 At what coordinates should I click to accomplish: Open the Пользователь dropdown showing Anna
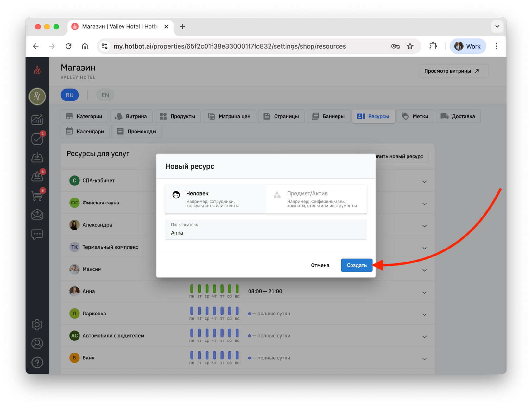tap(266, 230)
